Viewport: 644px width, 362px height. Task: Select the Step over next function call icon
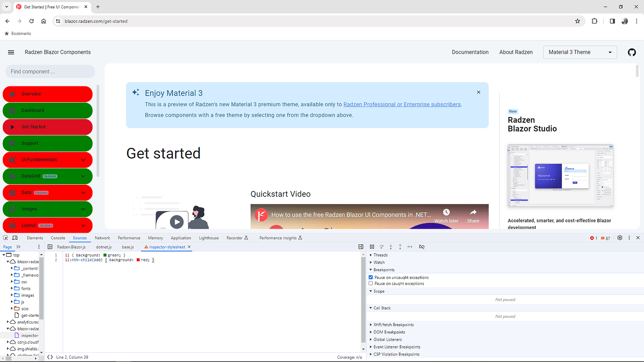coord(381,246)
